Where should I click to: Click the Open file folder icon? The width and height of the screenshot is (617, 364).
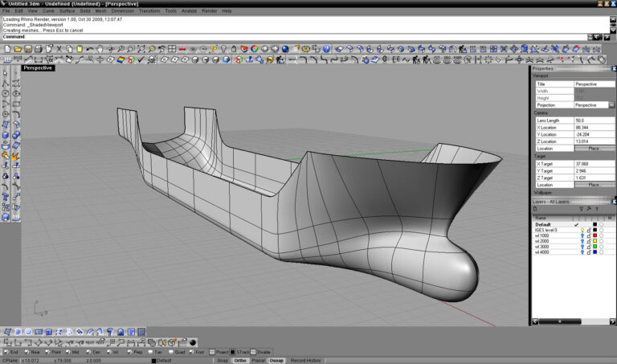coord(18,49)
